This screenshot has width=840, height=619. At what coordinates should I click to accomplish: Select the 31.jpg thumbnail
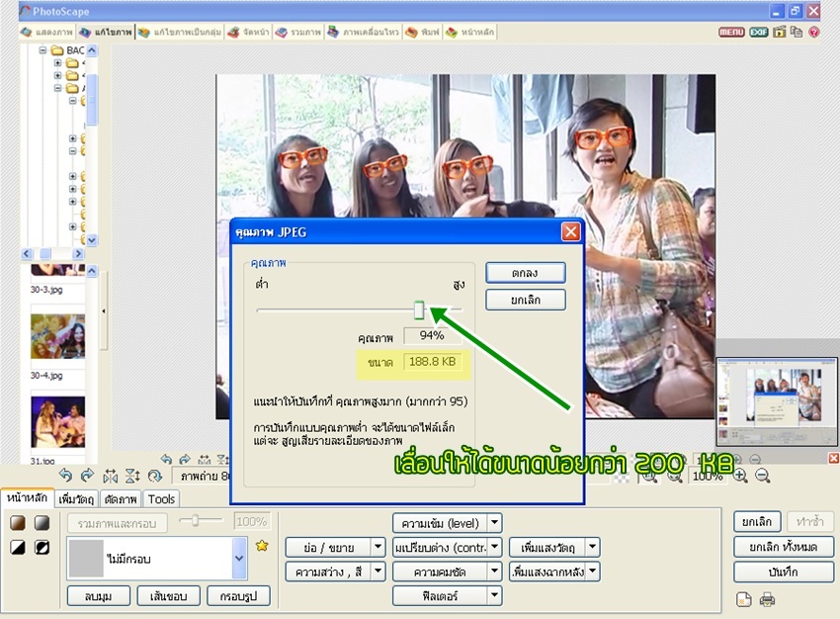pyautogui.click(x=58, y=422)
